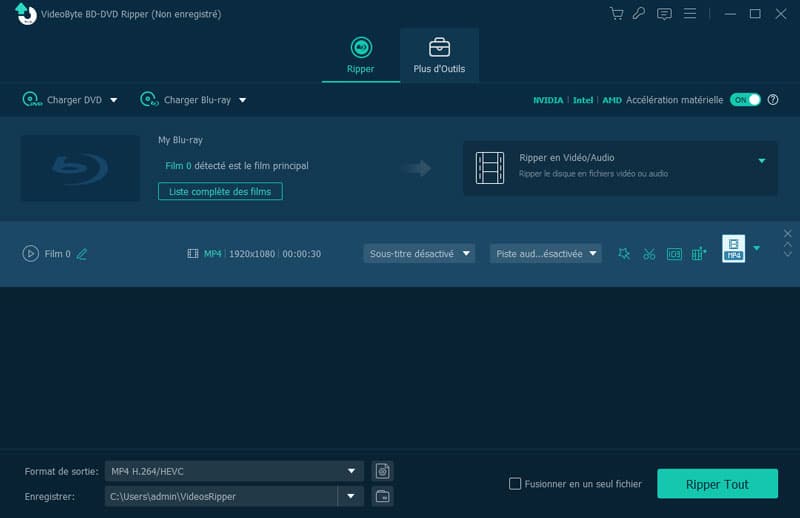
Task: Click Liste complète des films button
Action: [x=220, y=191]
